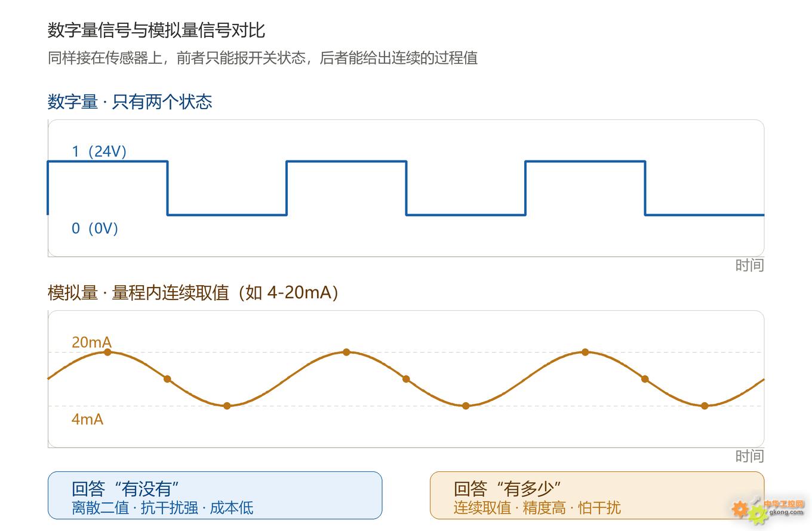Click 时间 label under digital chart

(x=749, y=265)
